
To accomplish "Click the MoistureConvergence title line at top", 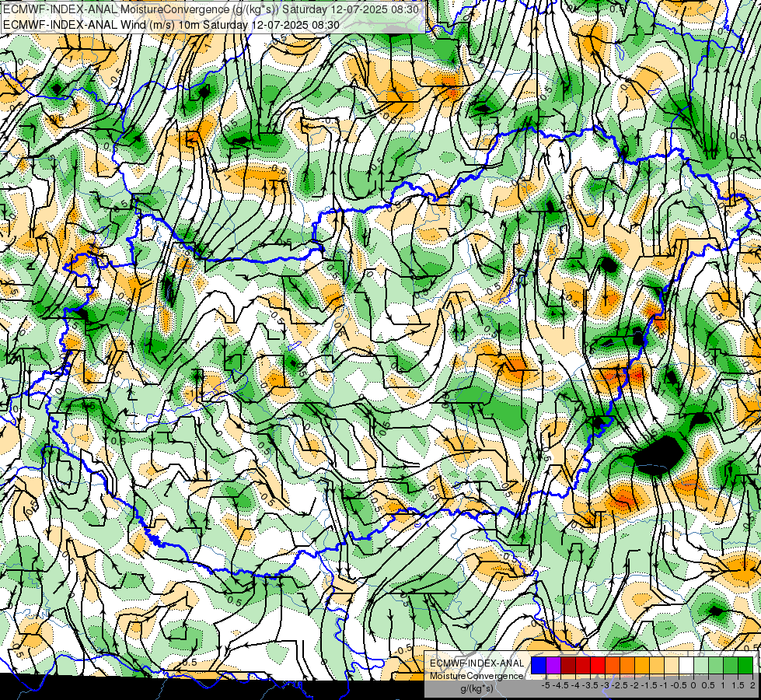I will (211, 9).
